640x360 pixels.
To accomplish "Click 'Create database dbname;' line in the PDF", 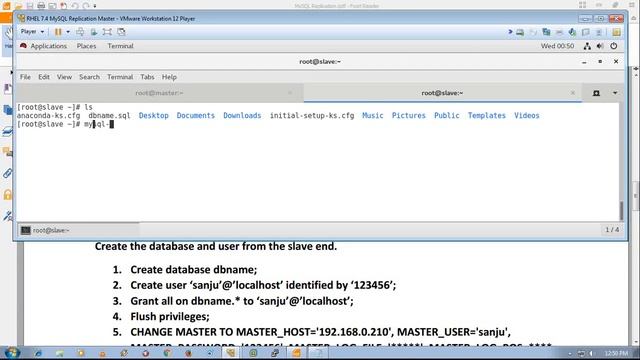I will coord(193,269).
